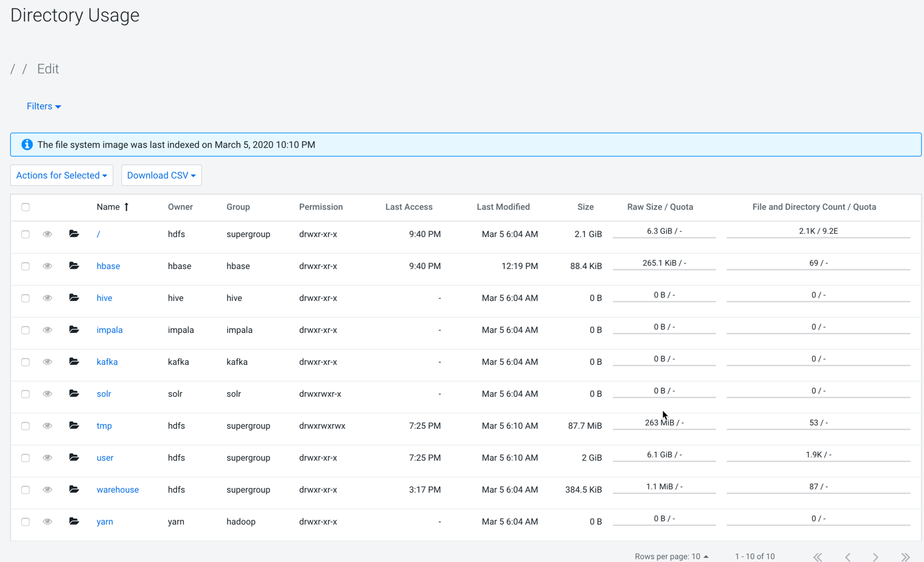
Task: Tick the checkbox for the user directory
Action: 25,457
